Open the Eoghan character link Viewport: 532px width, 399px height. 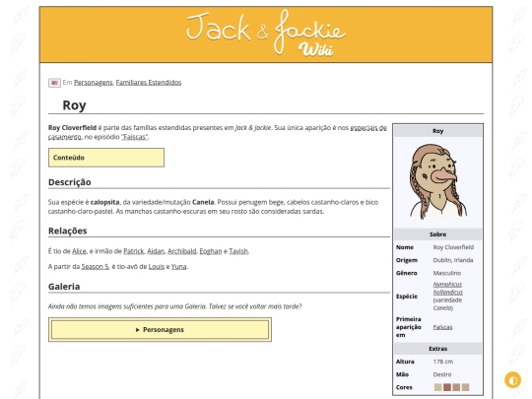pyautogui.click(x=211, y=251)
